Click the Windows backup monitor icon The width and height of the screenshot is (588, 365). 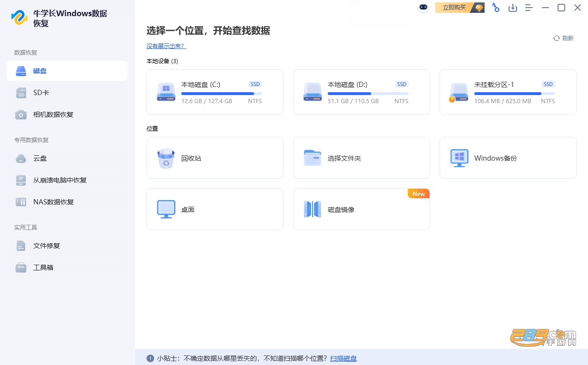[x=460, y=158]
